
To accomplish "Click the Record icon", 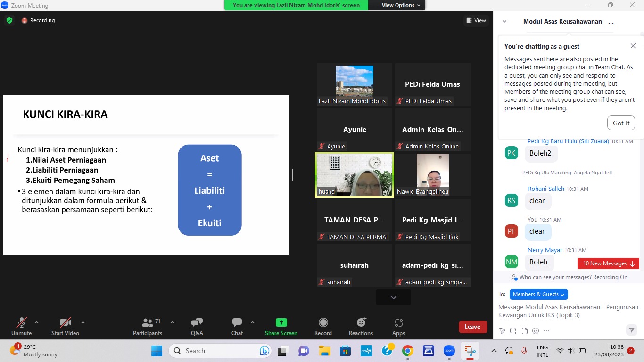I will 323,323.
